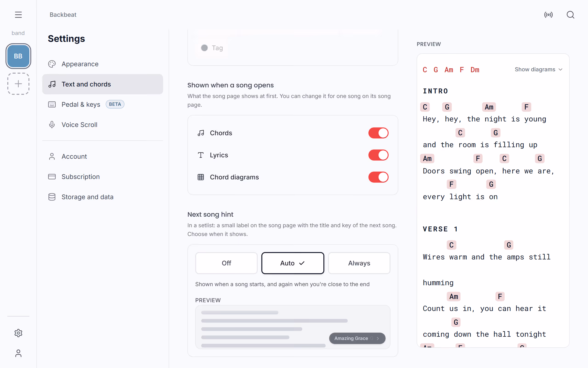Click the Lyrics text icon

point(201,155)
